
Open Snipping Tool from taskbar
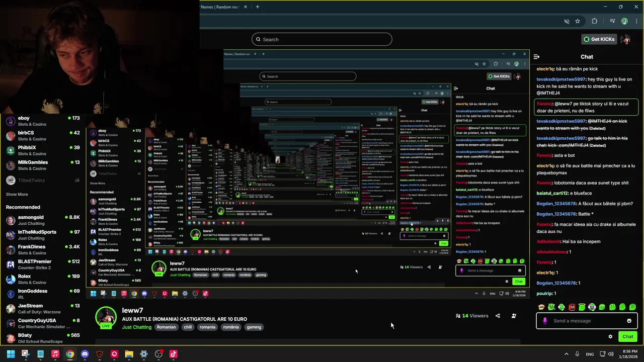click(x=25, y=354)
